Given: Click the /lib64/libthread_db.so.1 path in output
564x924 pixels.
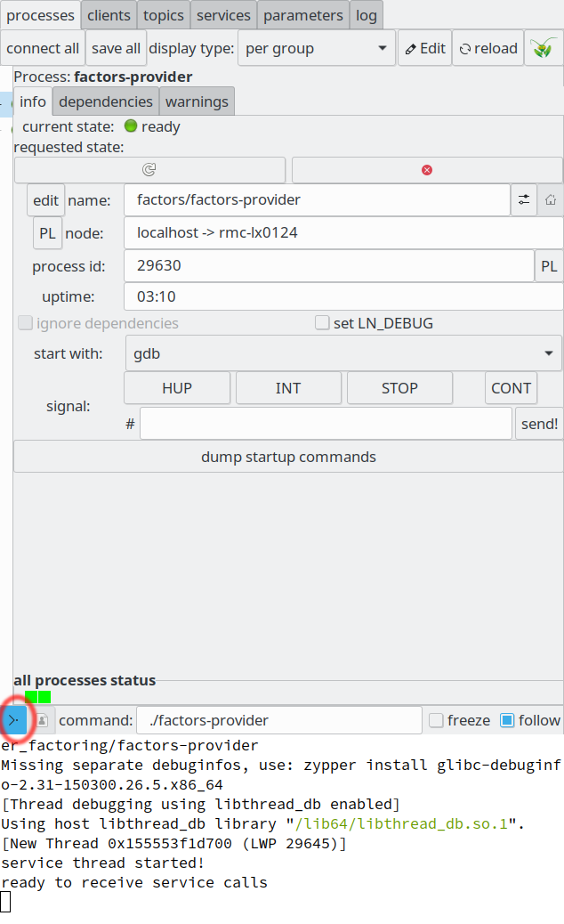Looking at the screenshot, I should pyautogui.click(x=401, y=823).
